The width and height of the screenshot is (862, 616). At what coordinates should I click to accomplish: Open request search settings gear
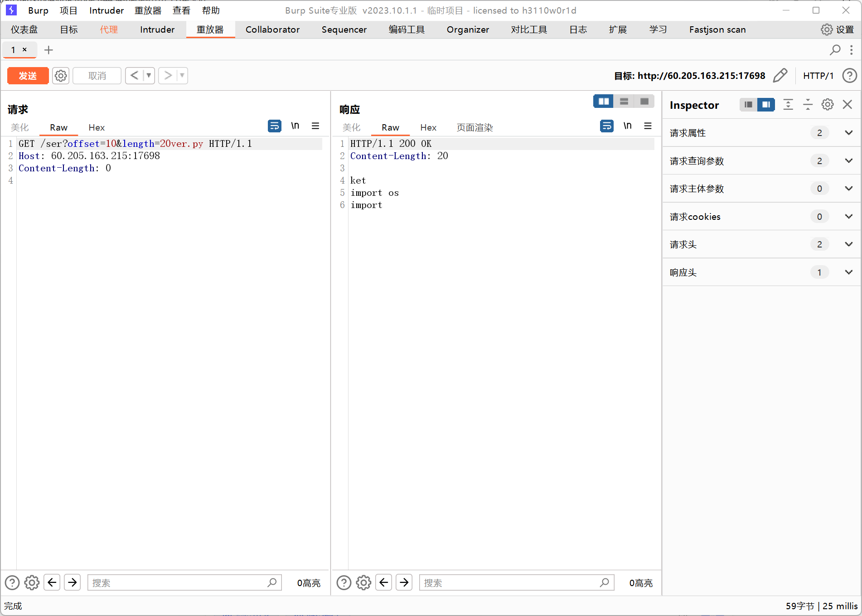pos(32,582)
